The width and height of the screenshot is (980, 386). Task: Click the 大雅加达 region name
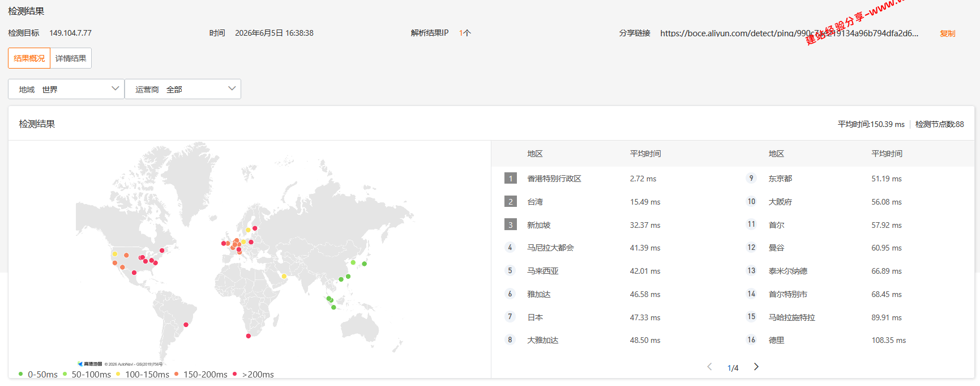tap(542, 340)
